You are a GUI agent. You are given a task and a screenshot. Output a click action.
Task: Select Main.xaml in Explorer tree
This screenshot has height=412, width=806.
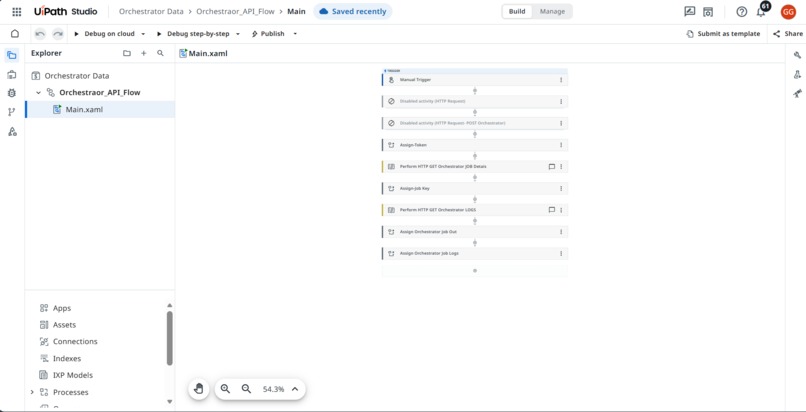pyautogui.click(x=100, y=109)
